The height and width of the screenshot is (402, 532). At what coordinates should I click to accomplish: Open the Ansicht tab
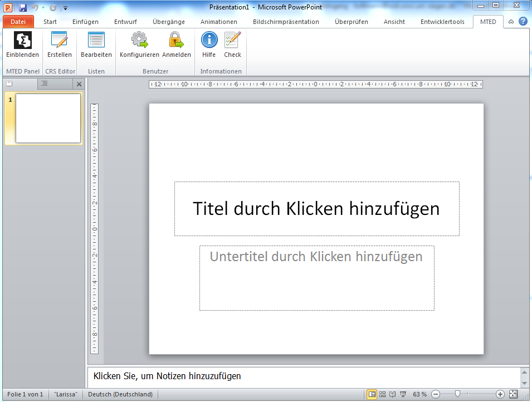point(394,22)
